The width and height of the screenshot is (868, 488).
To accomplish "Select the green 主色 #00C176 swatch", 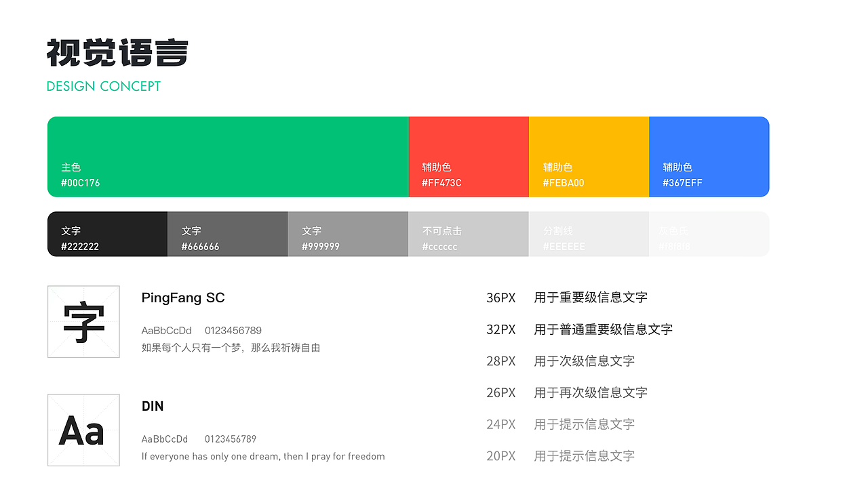I will 227,157.
